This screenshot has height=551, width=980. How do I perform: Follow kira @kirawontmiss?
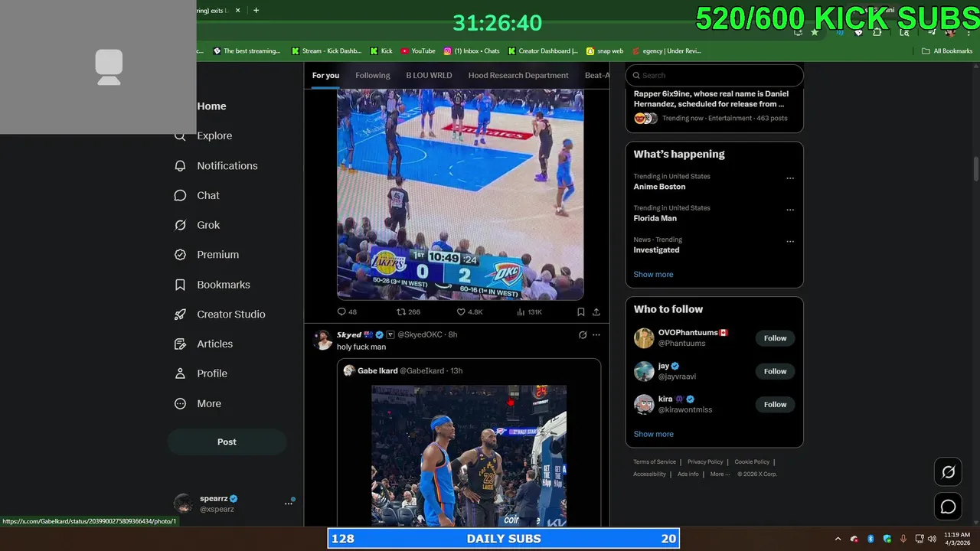(775, 404)
